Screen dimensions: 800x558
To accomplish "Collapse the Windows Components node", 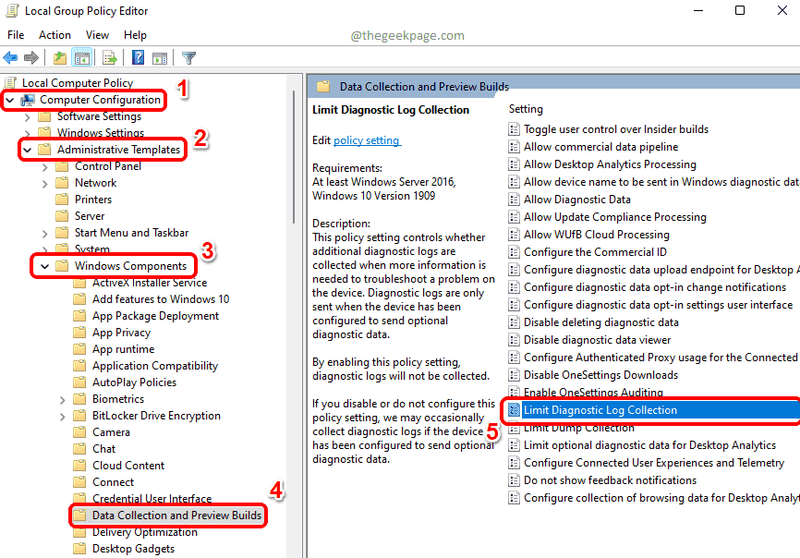I will click(45, 266).
